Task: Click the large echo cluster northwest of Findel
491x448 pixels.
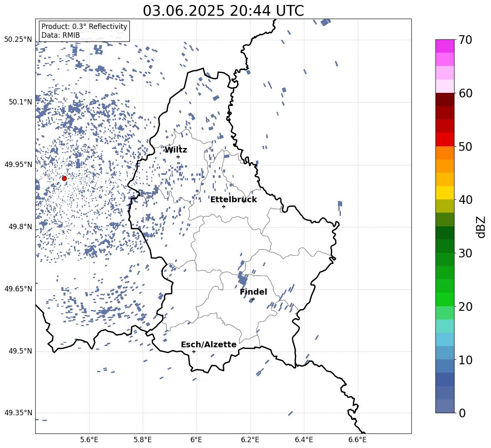Action: [242, 278]
